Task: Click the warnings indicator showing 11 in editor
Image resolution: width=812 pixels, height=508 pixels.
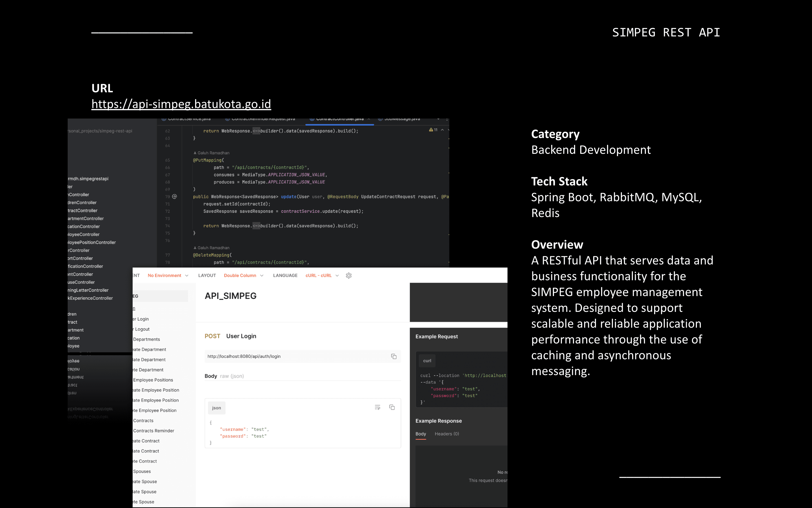Action: click(x=433, y=130)
